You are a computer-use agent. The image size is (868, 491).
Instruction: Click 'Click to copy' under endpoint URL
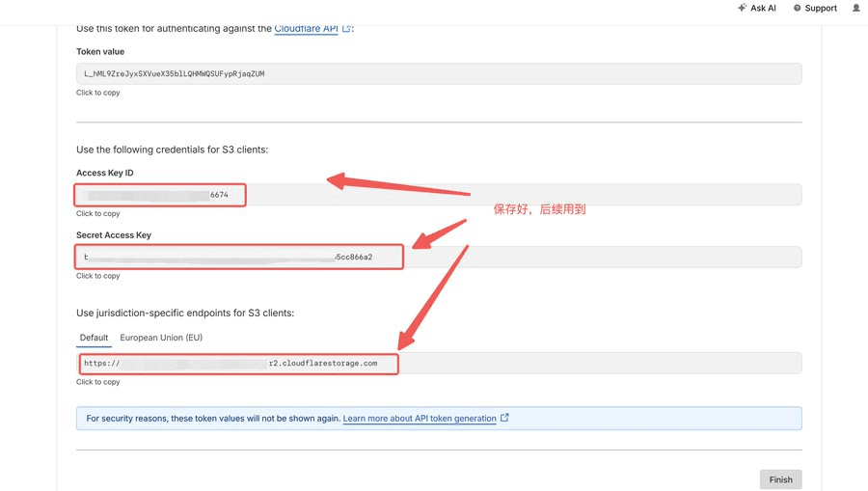pyautogui.click(x=98, y=382)
